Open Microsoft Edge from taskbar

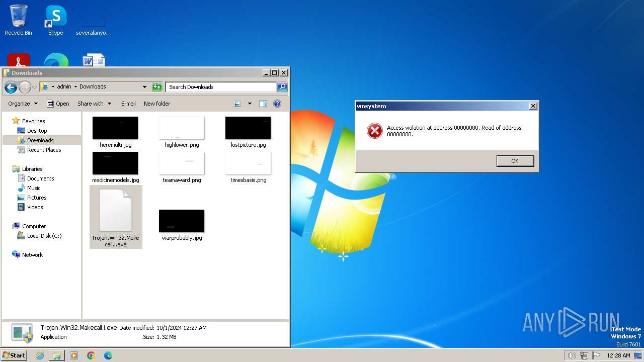pos(108,355)
